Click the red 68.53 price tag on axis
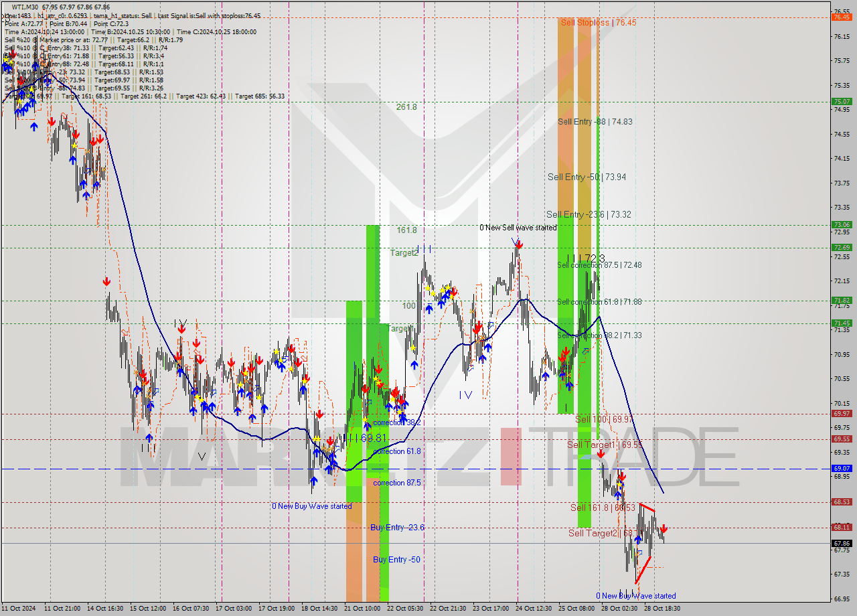 point(841,502)
